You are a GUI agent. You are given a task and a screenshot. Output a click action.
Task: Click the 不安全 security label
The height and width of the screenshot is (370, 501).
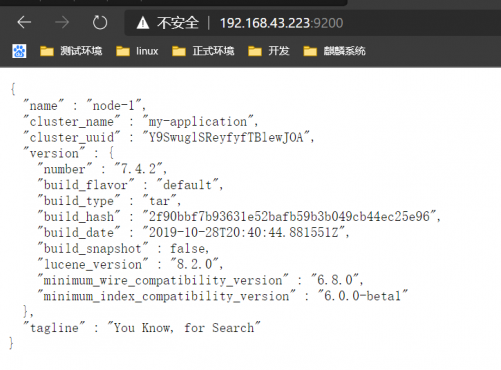(x=178, y=23)
